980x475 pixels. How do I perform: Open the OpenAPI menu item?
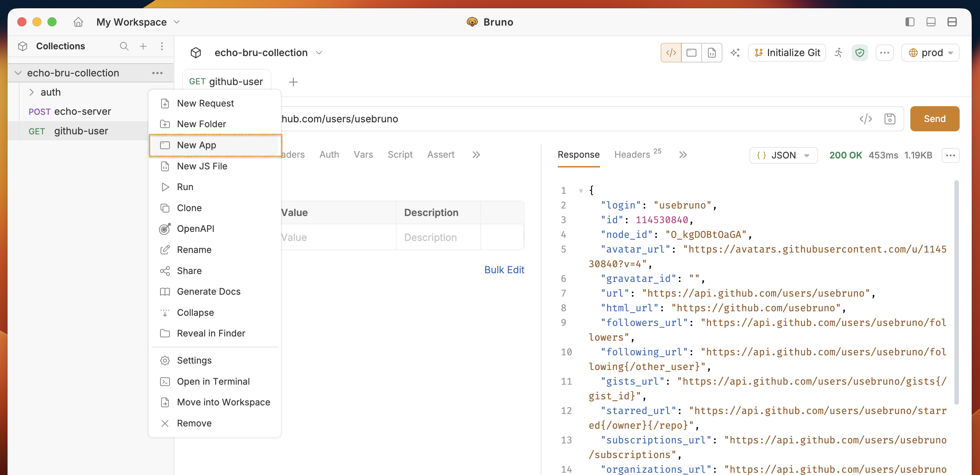click(x=215, y=229)
